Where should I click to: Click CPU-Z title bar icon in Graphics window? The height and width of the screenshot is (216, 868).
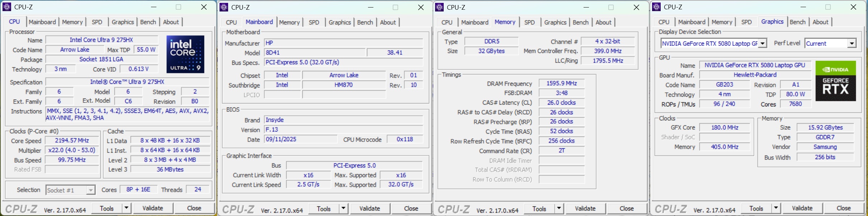click(656, 7)
